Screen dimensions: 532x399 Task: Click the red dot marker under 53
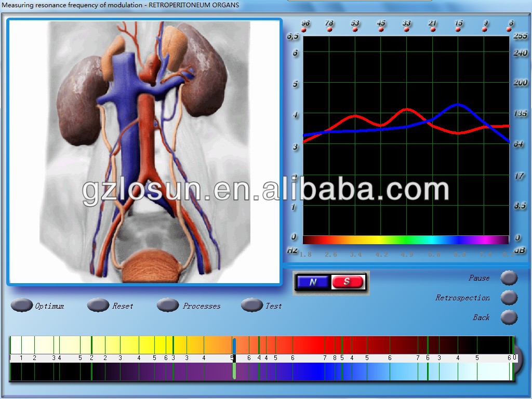click(x=355, y=30)
